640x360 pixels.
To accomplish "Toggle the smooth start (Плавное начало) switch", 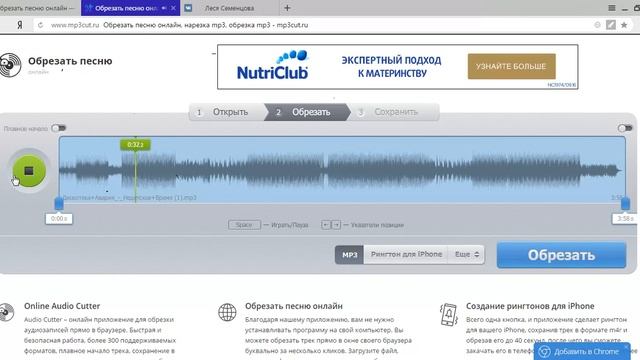I will point(58,128).
